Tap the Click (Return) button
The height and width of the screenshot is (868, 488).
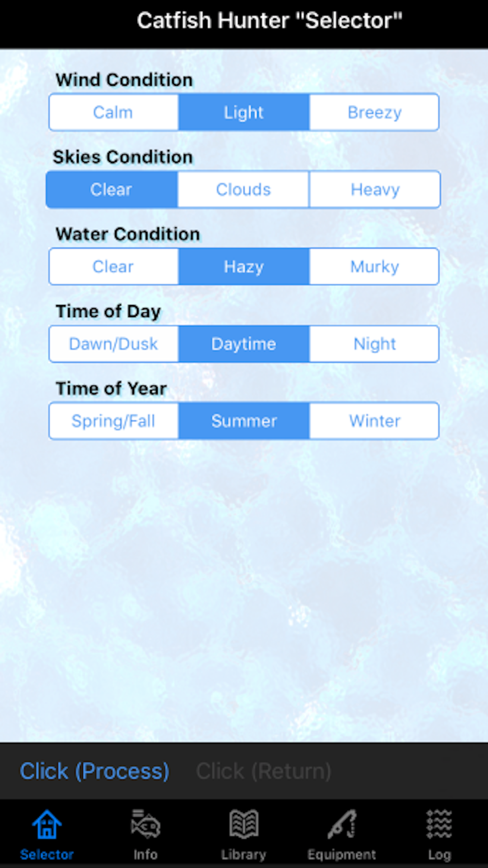pyautogui.click(x=264, y=771)
